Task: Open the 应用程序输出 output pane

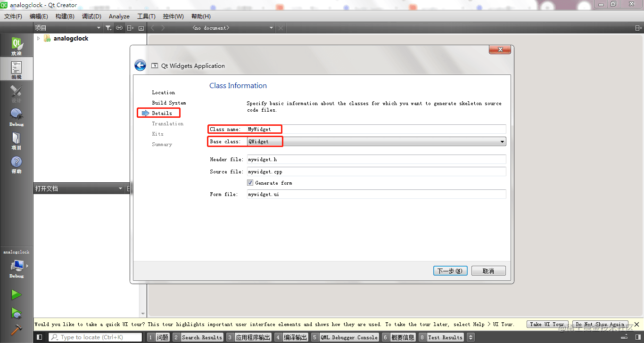Action: pyautogui.click(x=248, y=337)
